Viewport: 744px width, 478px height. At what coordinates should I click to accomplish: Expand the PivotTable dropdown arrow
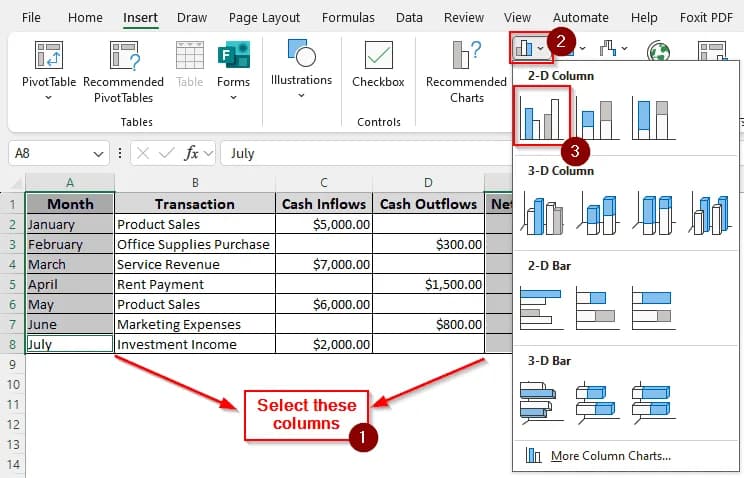[x=48, y=98]
